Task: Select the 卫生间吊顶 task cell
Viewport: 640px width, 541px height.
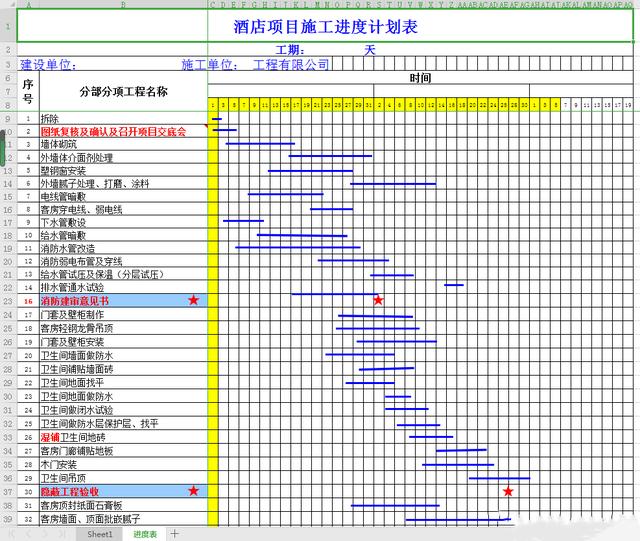Action: 124,478
